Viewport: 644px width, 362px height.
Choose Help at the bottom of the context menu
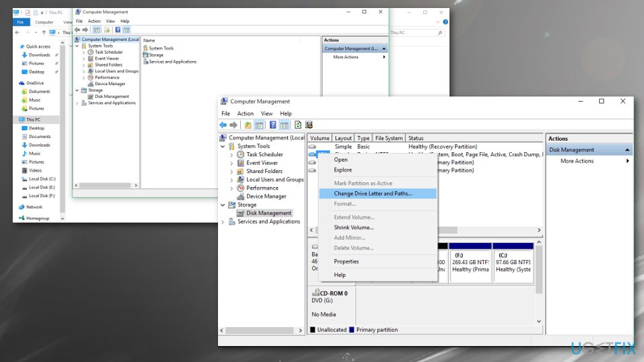point(378,275)
